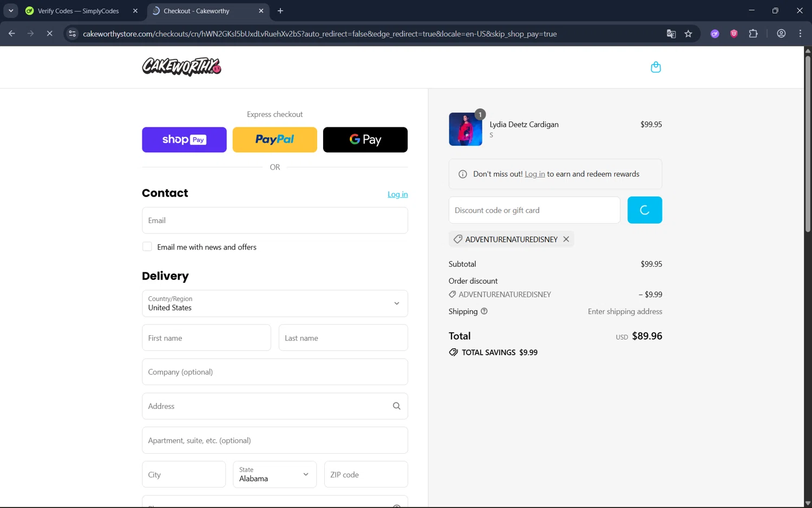Click the Lydia Deetz Cardigan thumbnail
812x508 pixels.
[466, 129]
